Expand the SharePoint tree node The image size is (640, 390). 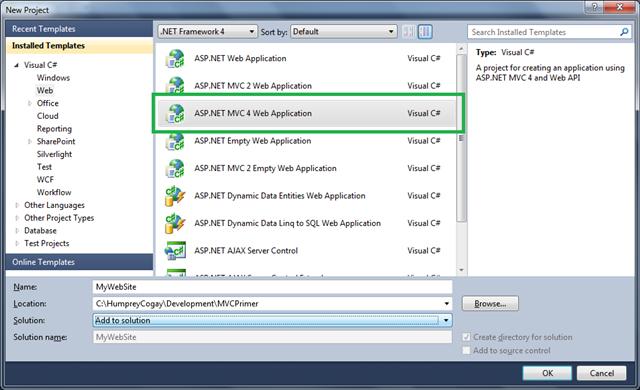coord(29,142)
